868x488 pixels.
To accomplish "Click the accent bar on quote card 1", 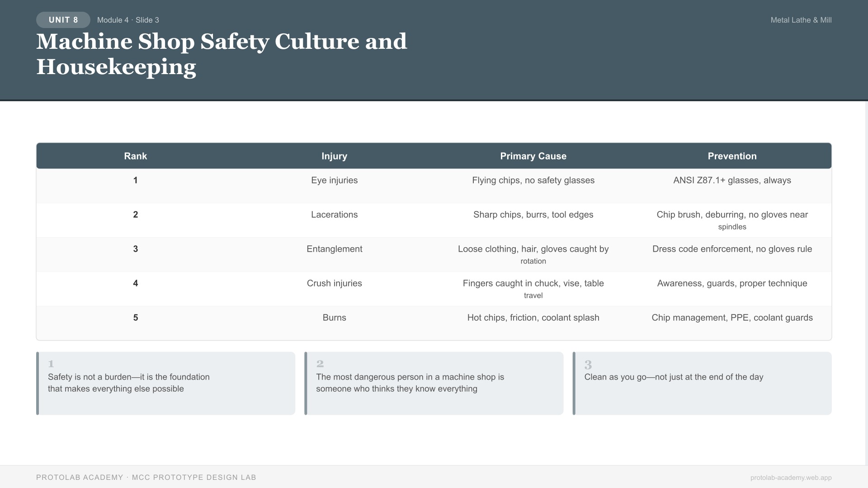I will point(38,383).
